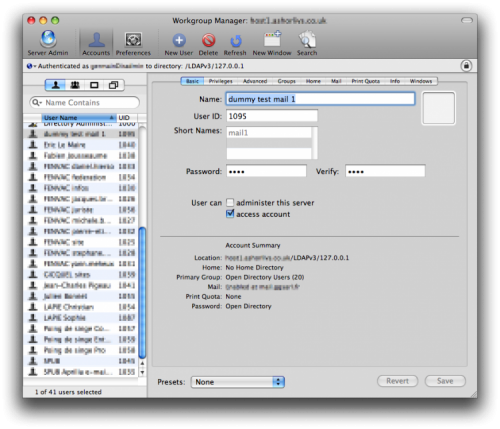Viewport: 500px width, 429px height.
Task: Show the Computer Groups list tab
Action: coord(114,85)
